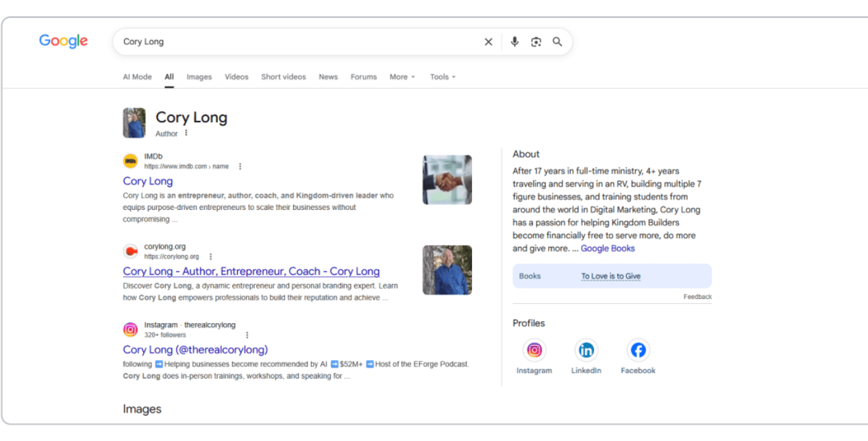Switch to the Forums tab
The image size is (868, 441).
pos(364,77)
